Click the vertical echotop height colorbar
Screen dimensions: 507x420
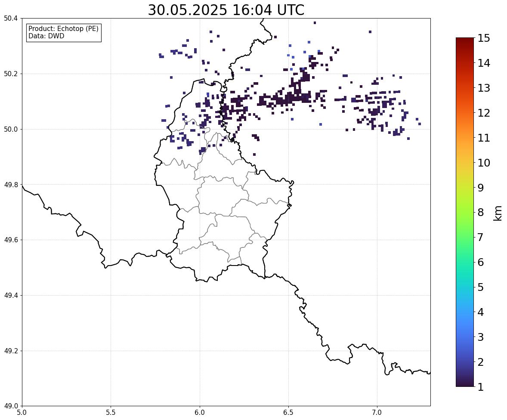click(x=465, y=212)
